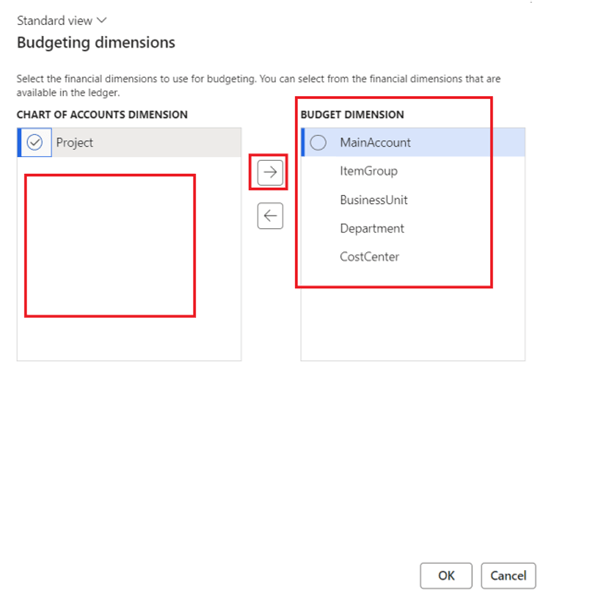Click the Budgeting dimensions title
Viewport: 602px width, 597px height.
[x=96, y=43]
